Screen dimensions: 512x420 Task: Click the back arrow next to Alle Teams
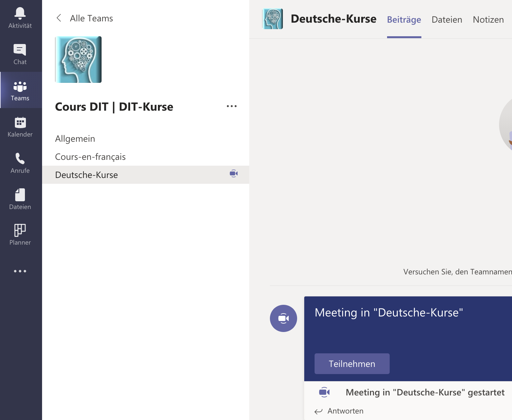tap(59, 18)
